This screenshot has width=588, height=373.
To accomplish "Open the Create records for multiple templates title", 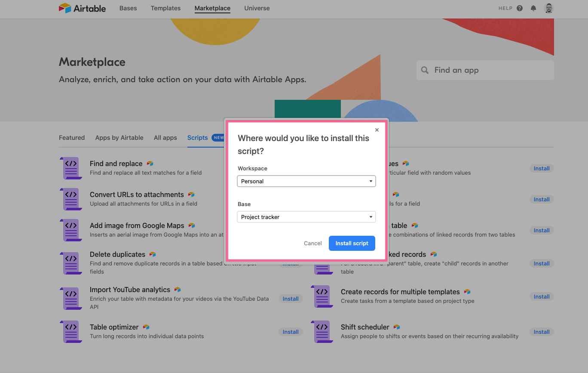I will 400,292.
